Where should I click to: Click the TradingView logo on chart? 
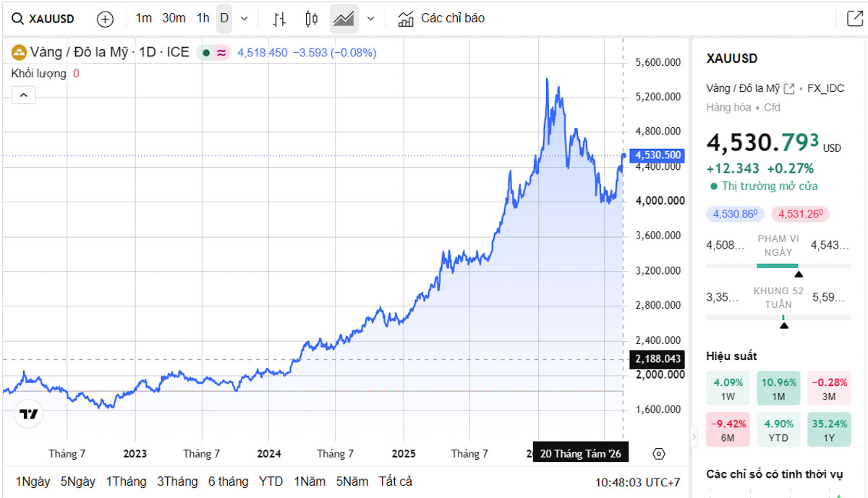point(29,414)
